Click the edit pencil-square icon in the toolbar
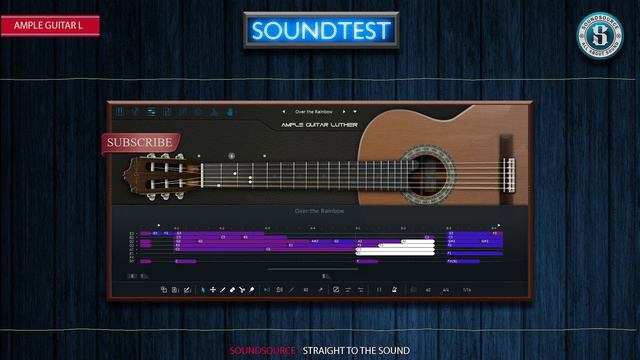The height and width of the screenshot is (360, 640). tap(187, 289)
